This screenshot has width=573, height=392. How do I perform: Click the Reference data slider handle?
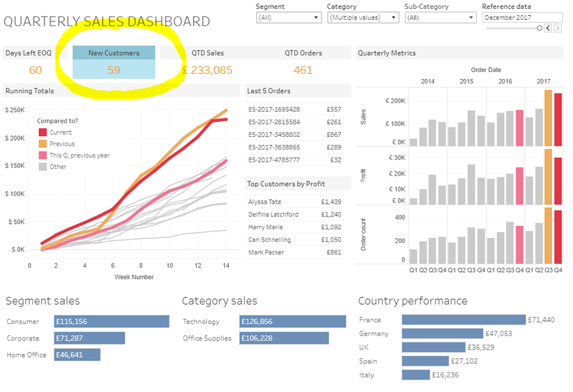tap(539, 28)
